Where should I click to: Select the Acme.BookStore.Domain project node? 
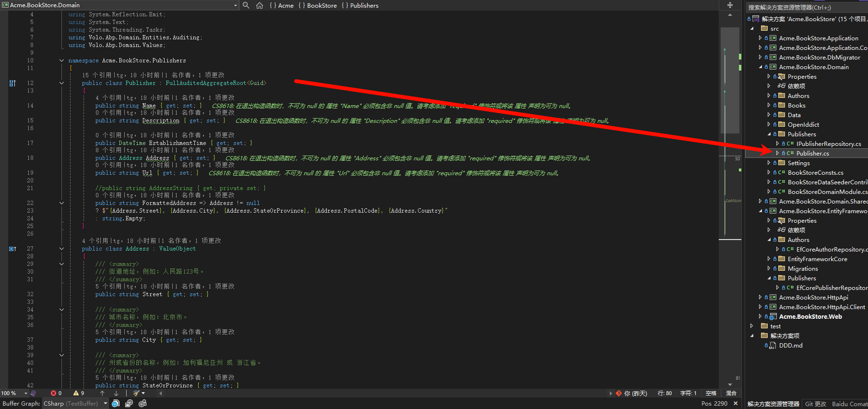(814, 67)
